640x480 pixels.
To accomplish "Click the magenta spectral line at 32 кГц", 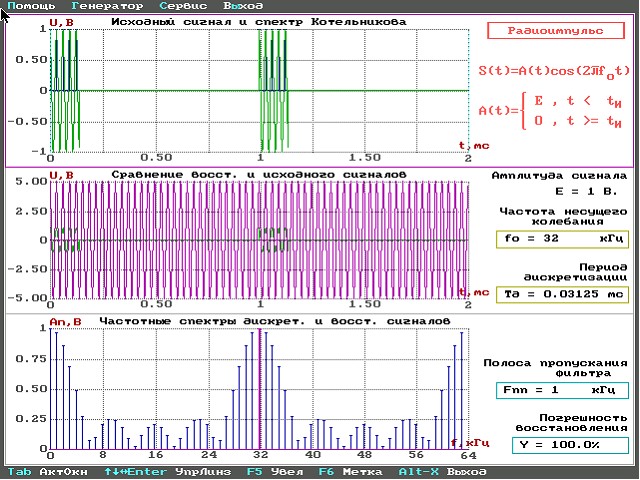I will 259,390.
